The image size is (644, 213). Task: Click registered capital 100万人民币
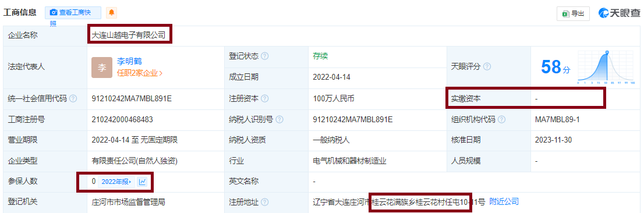334,98
